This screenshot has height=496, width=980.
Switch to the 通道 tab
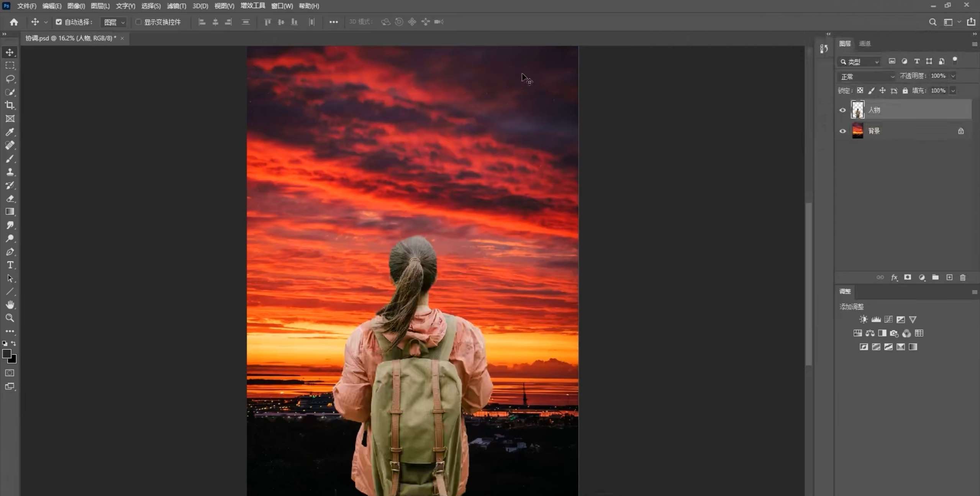[865, 43]
